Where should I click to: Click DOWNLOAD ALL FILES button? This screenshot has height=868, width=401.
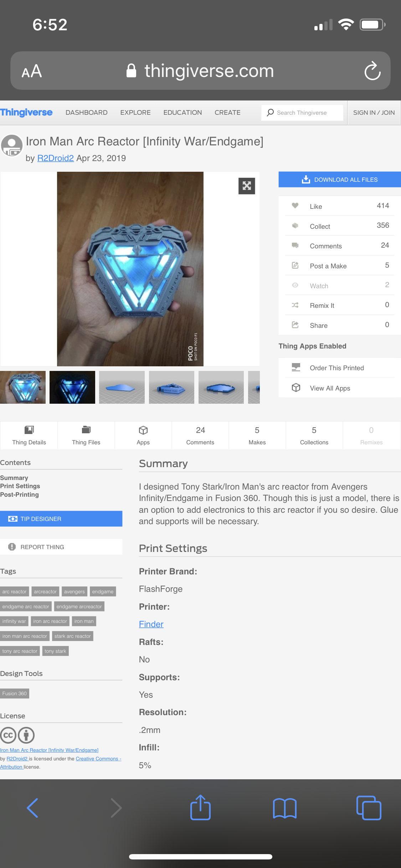340,180
